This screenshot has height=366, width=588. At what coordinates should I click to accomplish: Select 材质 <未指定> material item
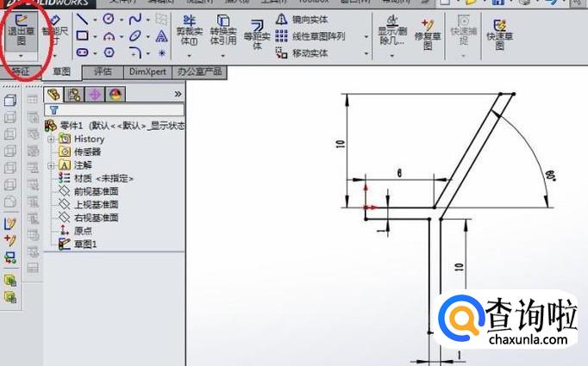[96, 178]
